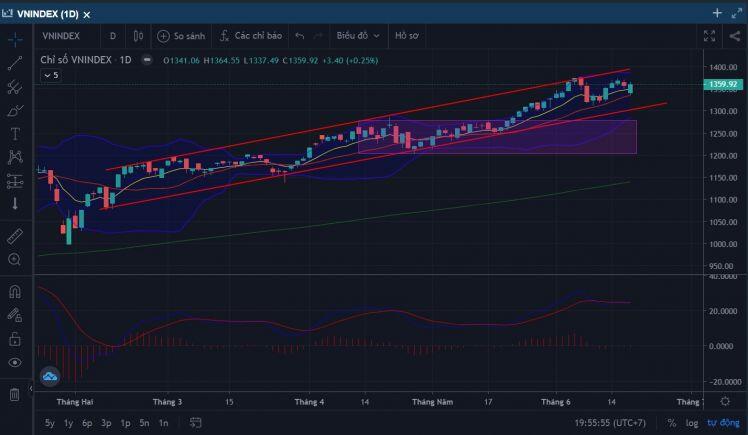Toggle auto scale (tự động)
Viewport: 748px width, 435px height.
pyautogui.click(x=723, y=423)
